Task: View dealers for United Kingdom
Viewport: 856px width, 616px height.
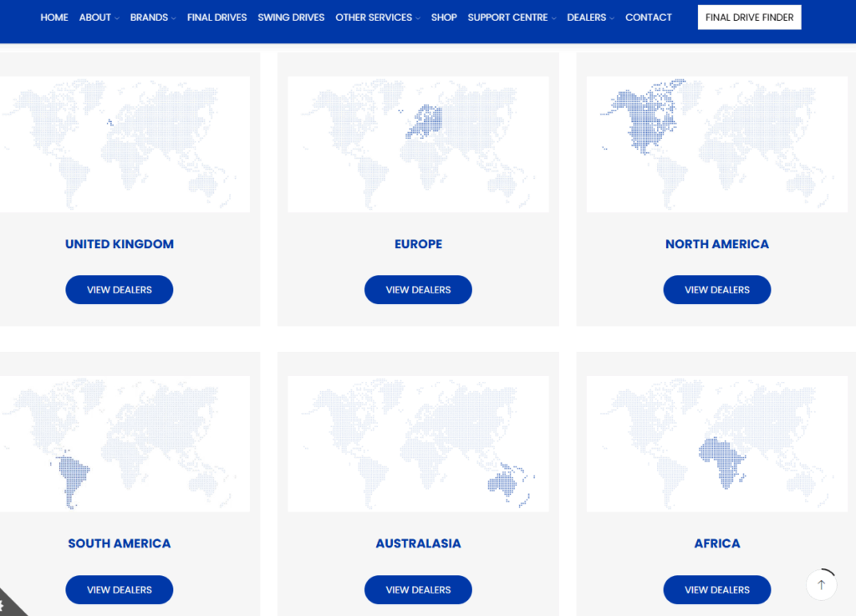Action: point(119,289)
